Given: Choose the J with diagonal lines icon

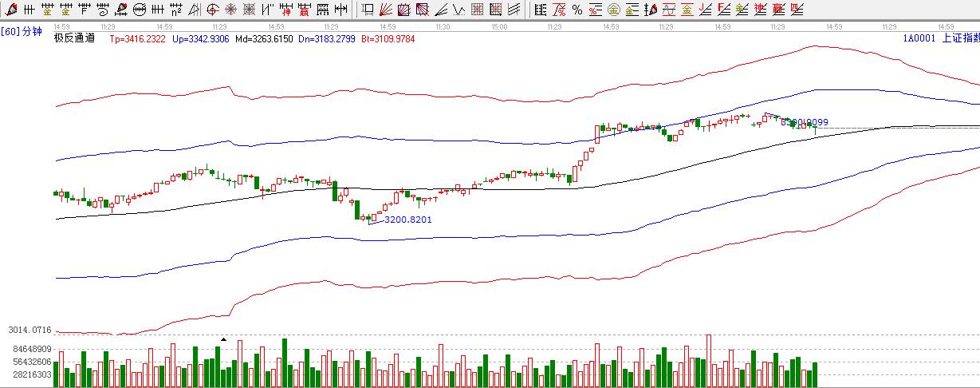Looking at the screenshot, I should tap(704, 9).
